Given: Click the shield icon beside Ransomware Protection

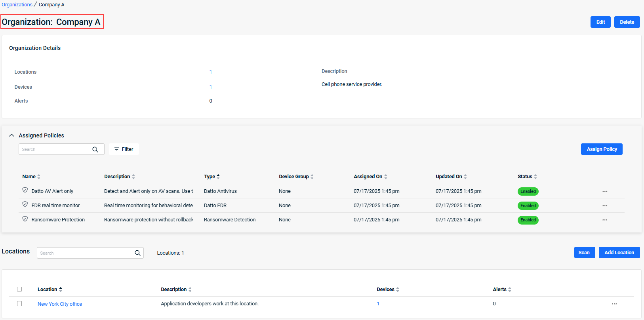Looking at the screenshot, I should click(25, 219).
